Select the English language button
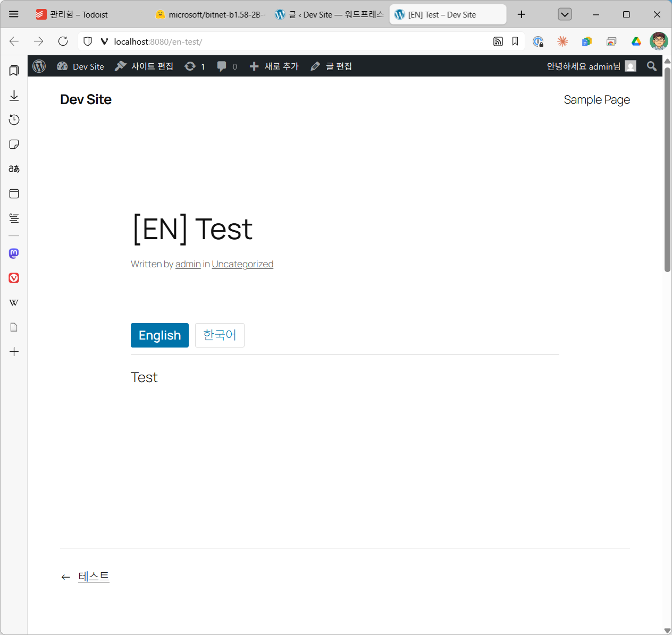The height and width of the screenshot is (635, 672). point(159,335)
